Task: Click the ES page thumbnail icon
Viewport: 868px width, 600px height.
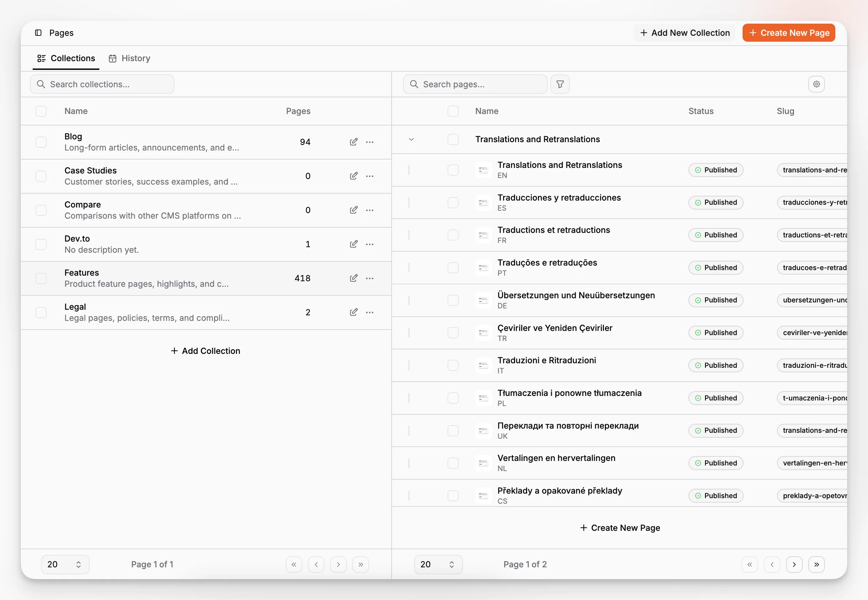Action: (x=483, y=203)
